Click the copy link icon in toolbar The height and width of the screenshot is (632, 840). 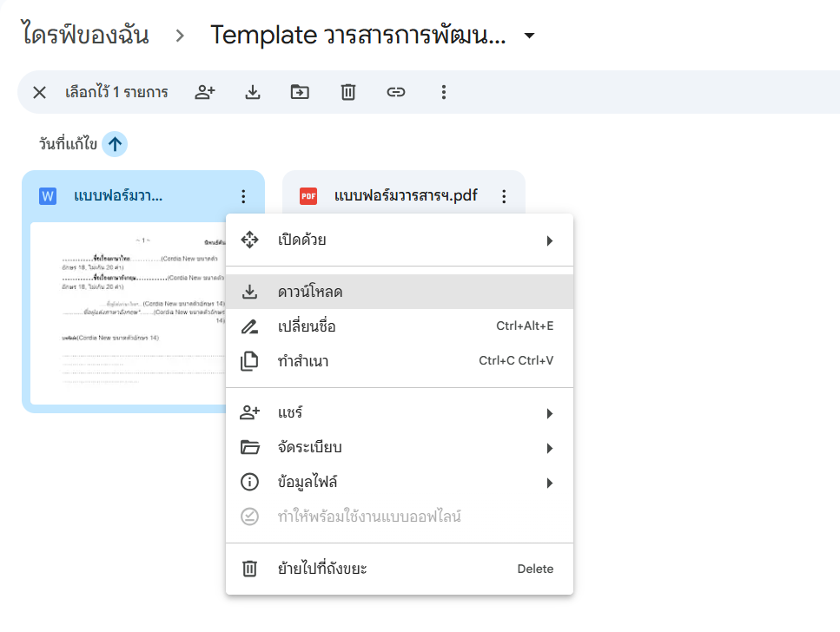click(x=396, y=92)
